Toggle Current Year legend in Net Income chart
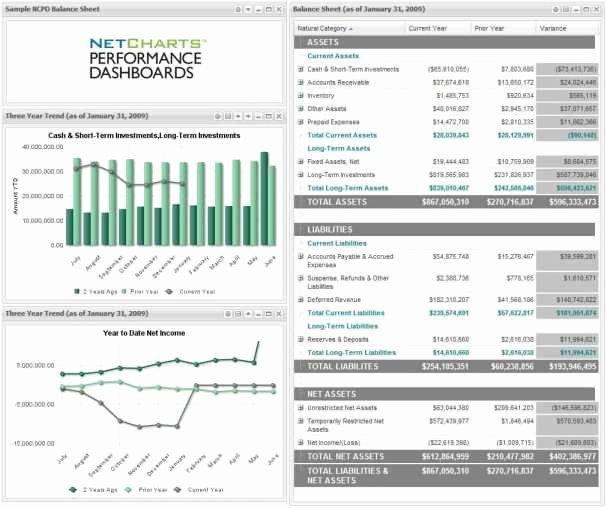 (199, 490)
